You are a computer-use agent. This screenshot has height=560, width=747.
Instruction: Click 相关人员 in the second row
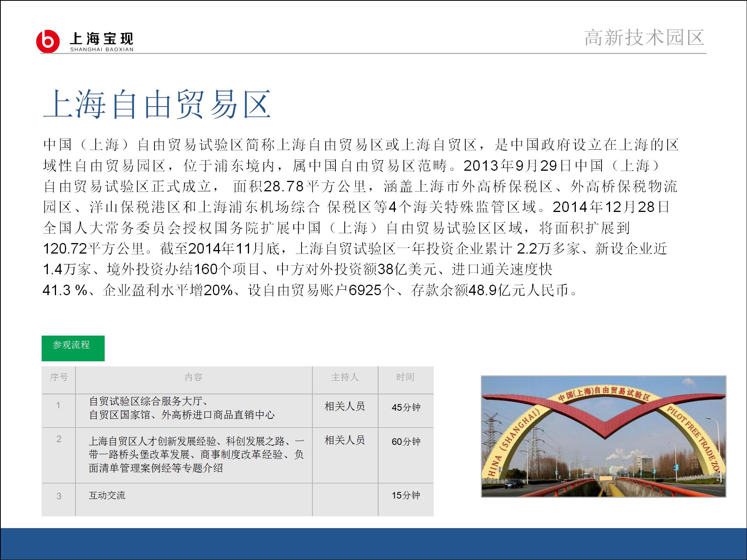coord(345,440)
